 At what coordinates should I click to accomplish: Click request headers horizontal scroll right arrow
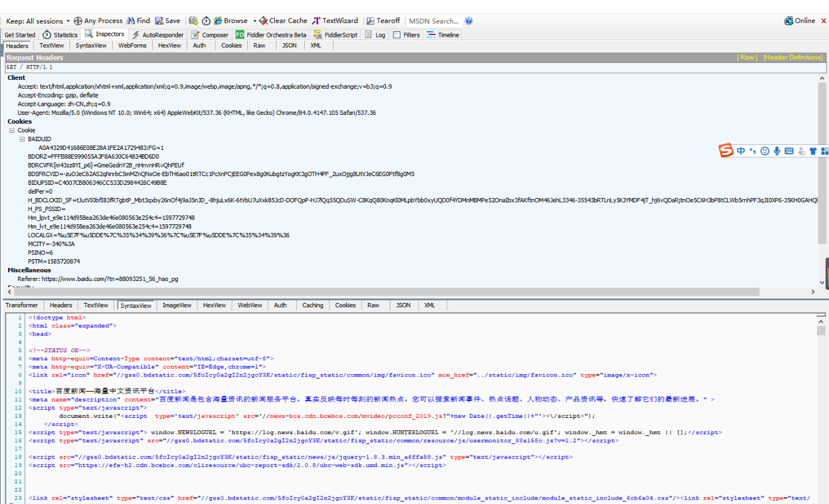coord(813,292)
